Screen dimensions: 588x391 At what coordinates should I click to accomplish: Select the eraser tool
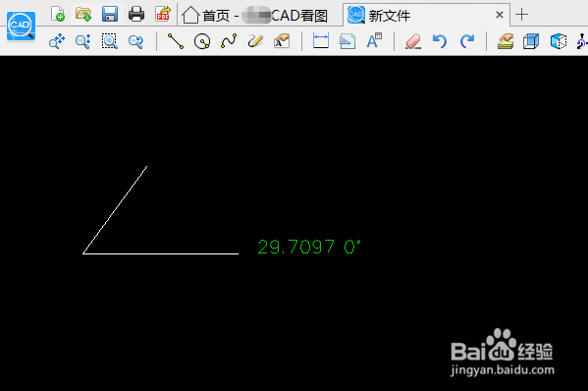tap(413, 41)
